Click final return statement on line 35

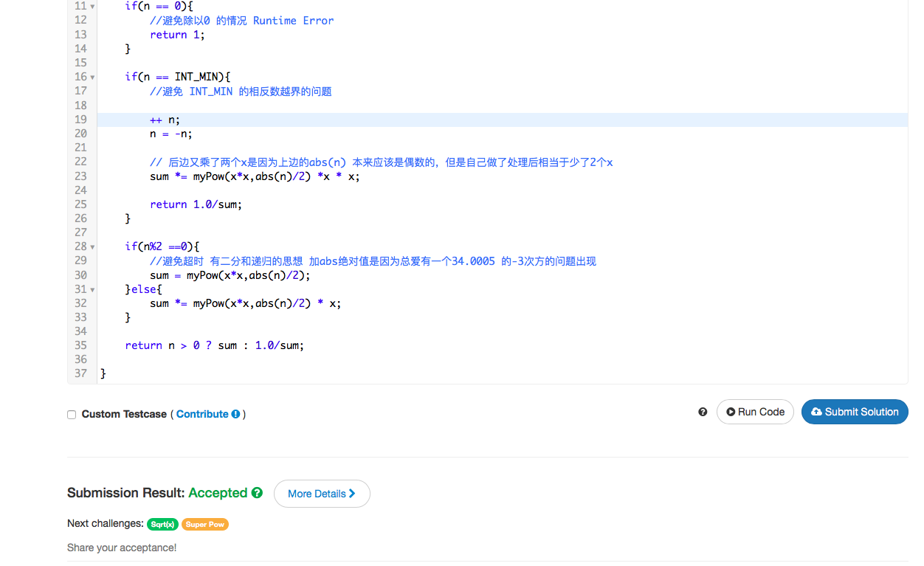(215, 345)
